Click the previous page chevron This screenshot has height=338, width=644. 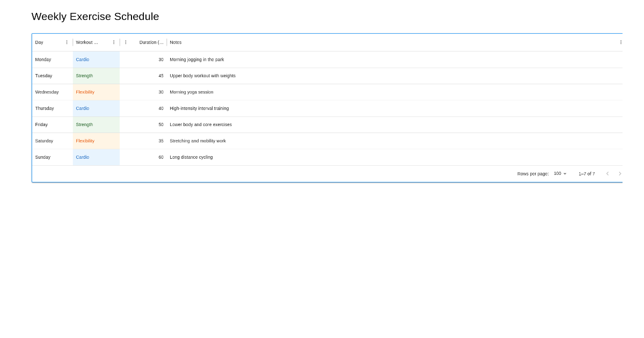tap(607, 173)
